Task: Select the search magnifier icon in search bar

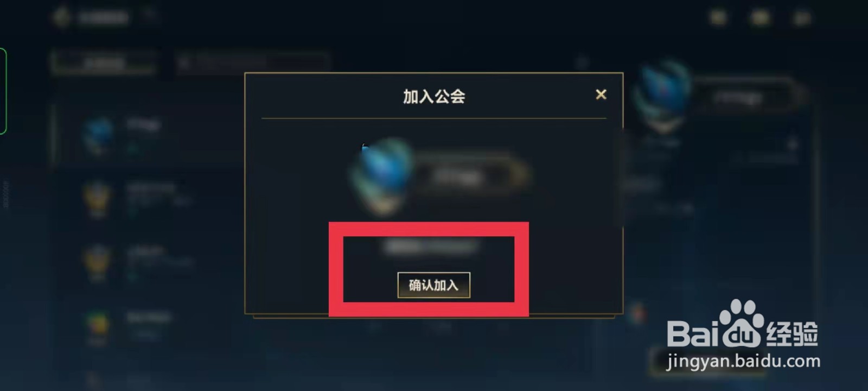Action: (184, 64)
